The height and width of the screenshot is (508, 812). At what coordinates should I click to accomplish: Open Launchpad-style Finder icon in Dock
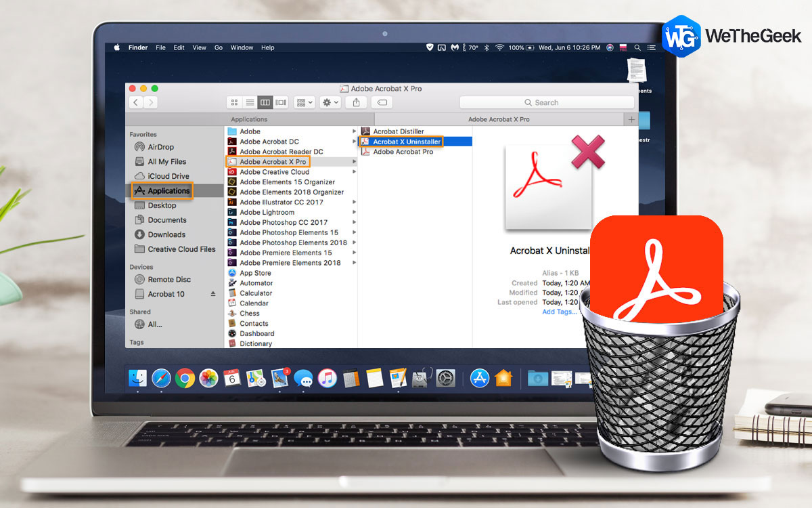pos(138,378)
